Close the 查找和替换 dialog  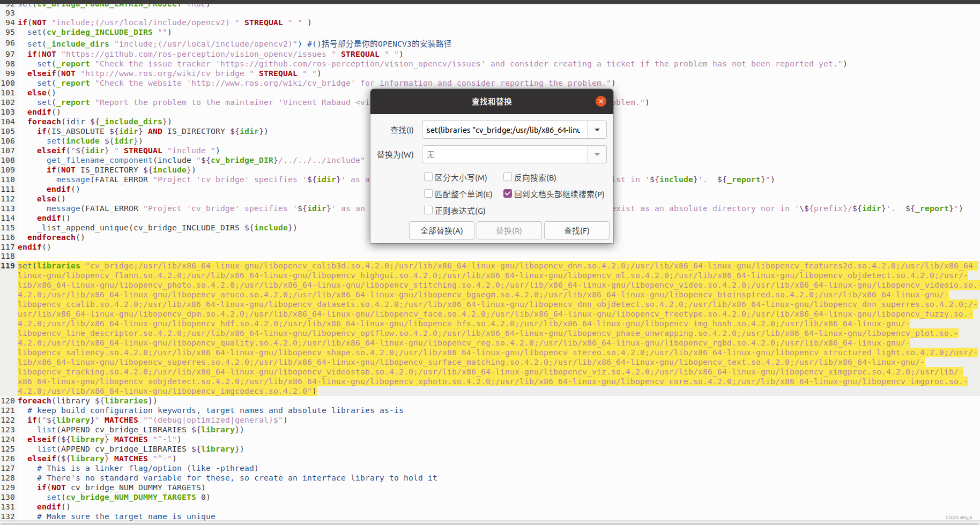coord(600,101)
